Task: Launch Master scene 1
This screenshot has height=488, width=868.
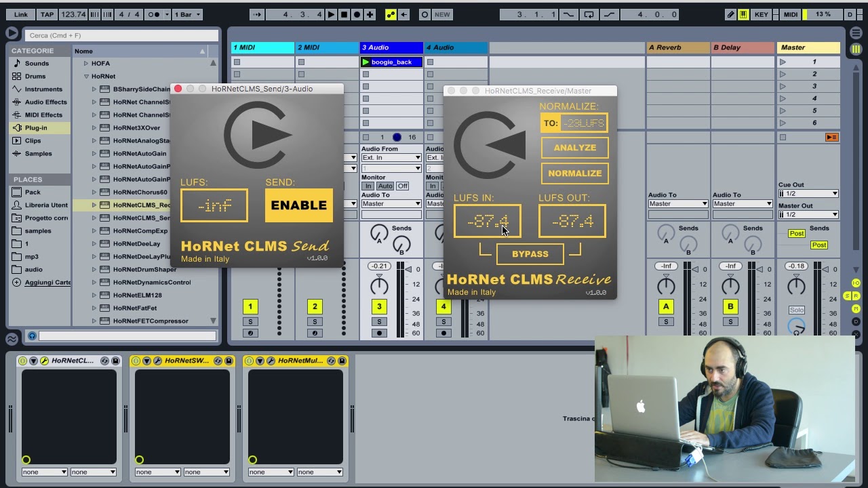Action: coord(783,62)
